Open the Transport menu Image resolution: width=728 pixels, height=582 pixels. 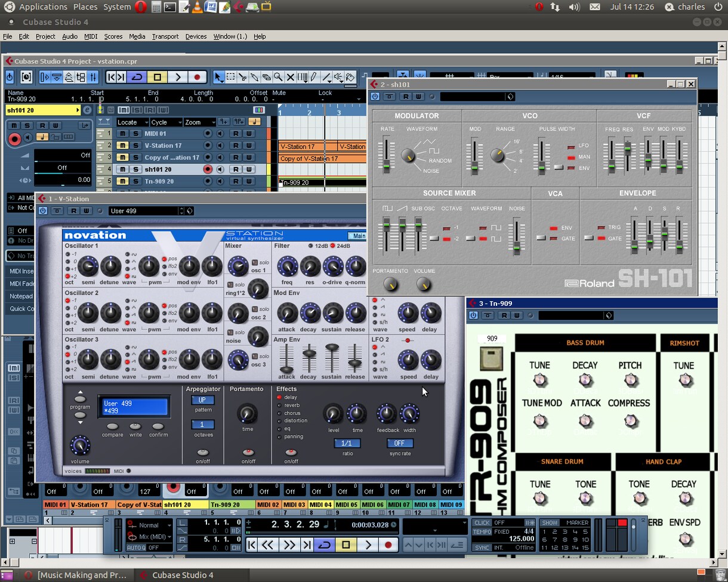(x=165, y=36)
